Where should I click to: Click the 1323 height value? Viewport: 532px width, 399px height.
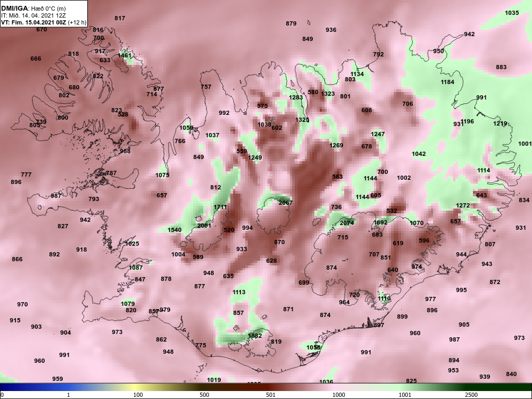point(328,94)
